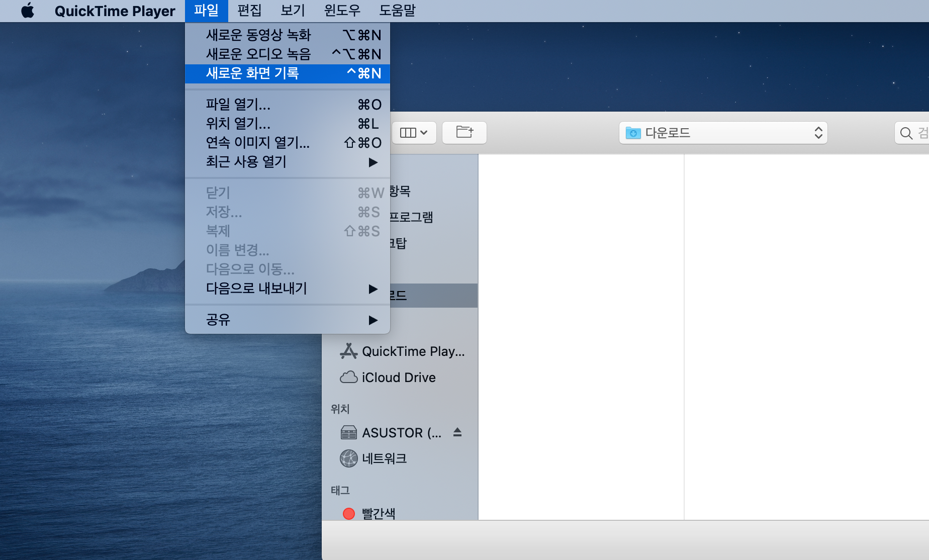The width and height of the screenshot is (929, 560).
Task: Click the search field in file dialog
Action: point(912,133)
